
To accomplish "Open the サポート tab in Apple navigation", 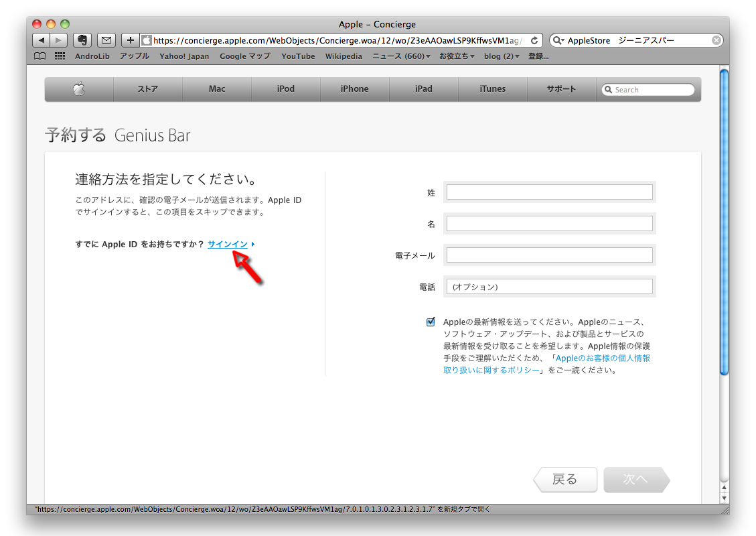I will coord(562,88).
